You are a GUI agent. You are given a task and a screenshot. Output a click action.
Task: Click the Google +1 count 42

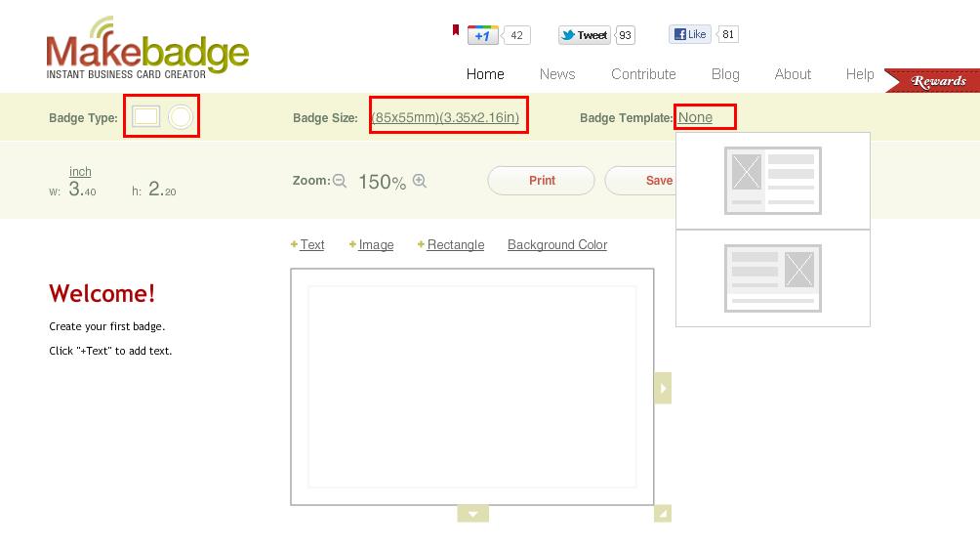[516, 35]
